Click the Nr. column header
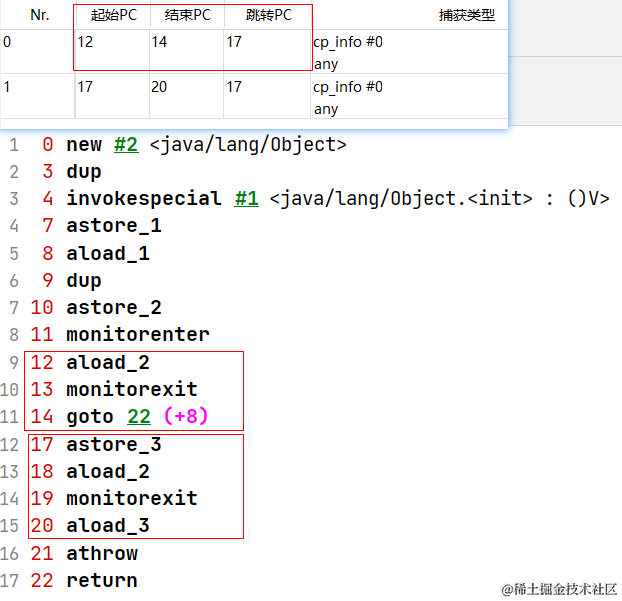The height and width of the screenshot is (601, 622). (40, 15)
